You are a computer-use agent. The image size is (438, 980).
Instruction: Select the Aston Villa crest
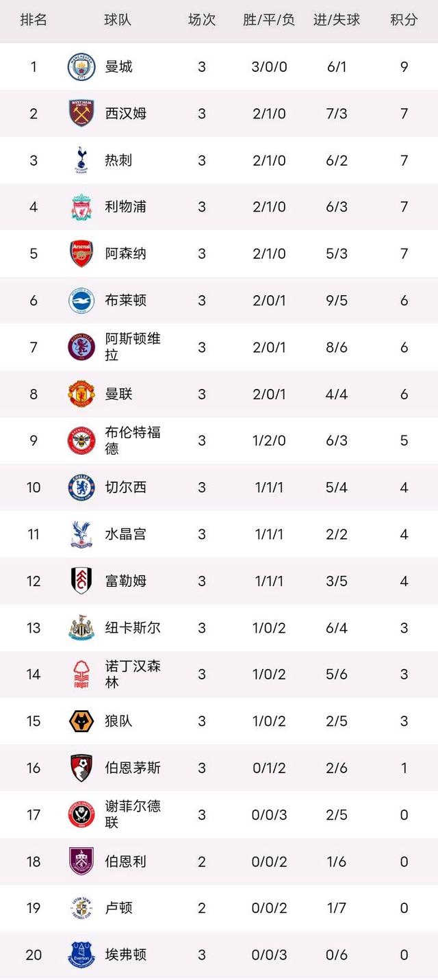click(81, 347)
